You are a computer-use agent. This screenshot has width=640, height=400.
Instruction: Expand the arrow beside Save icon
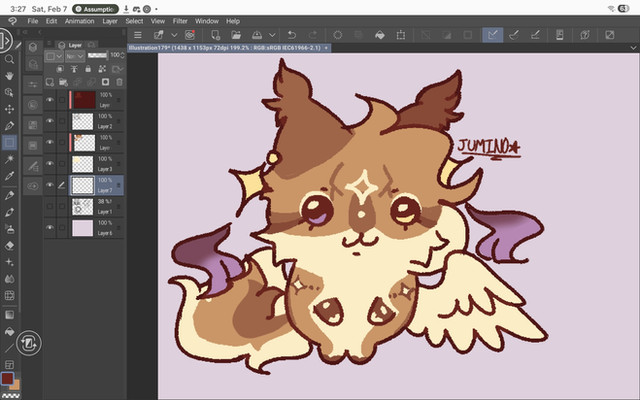(272, 35)
